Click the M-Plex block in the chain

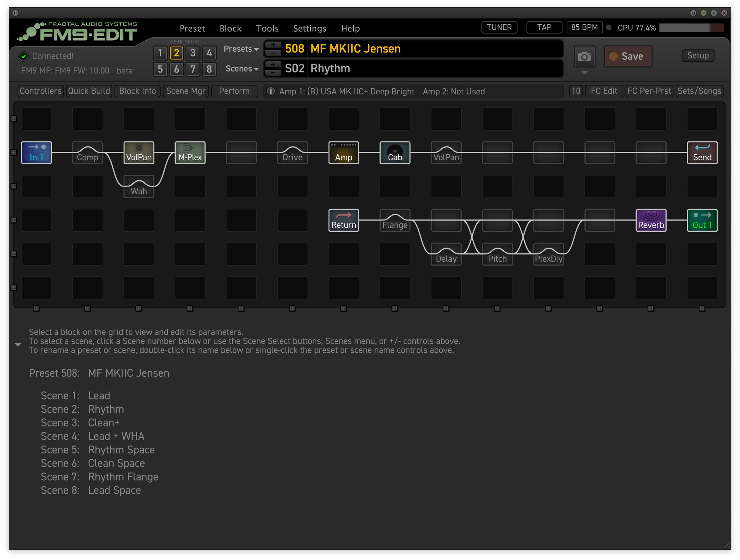click(190, 153)
